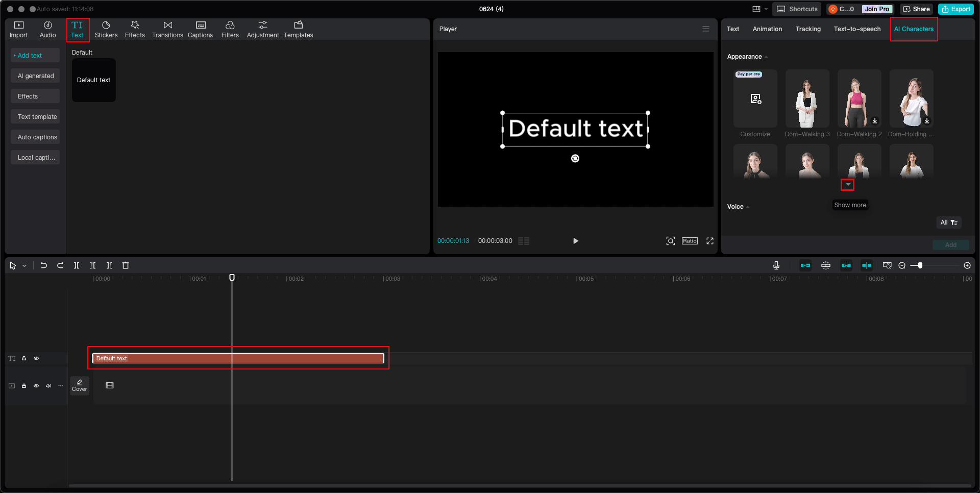
Task: Open the selection tool mode dropdown arrow
Action: click(x=24, y=266)
